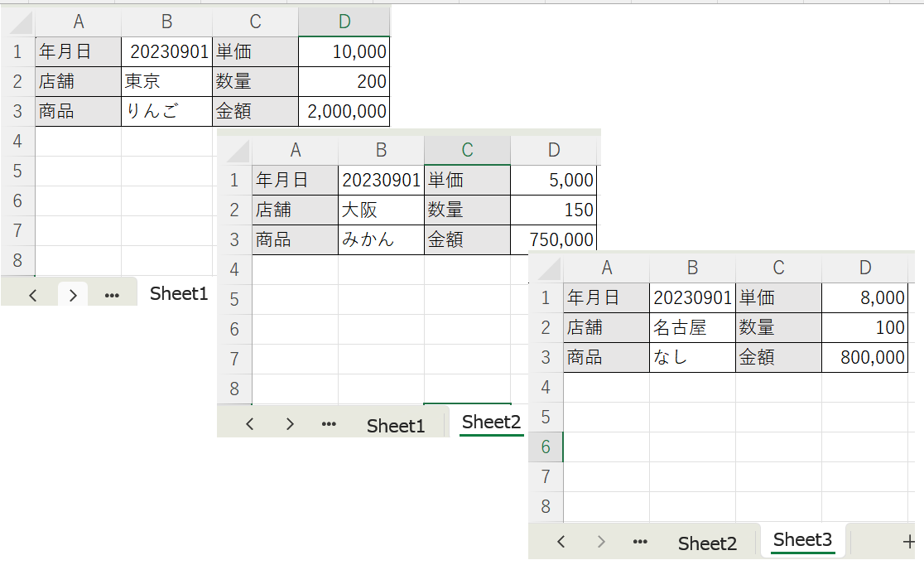924x565 pixels.
Task: Click the unit price cell showing 5,000
Action: (553, 180)
